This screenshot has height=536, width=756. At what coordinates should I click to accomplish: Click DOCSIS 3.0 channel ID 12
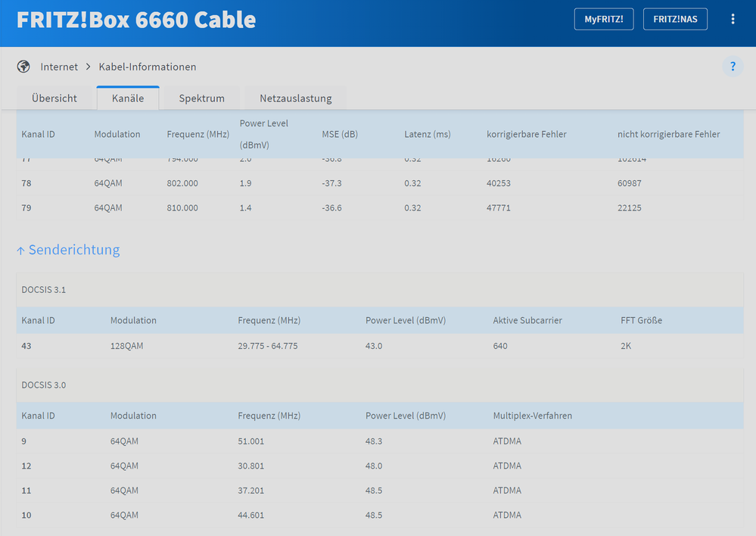(26, 466)
